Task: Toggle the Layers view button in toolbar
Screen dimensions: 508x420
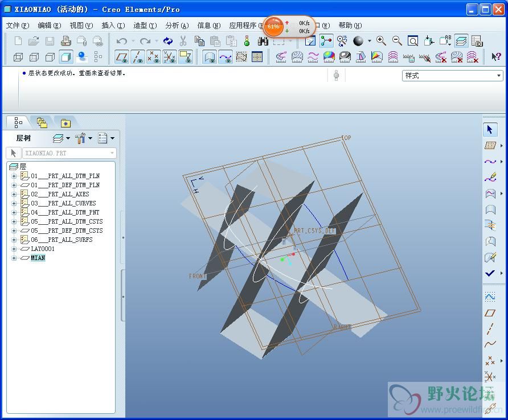Action: pos(461,41)
